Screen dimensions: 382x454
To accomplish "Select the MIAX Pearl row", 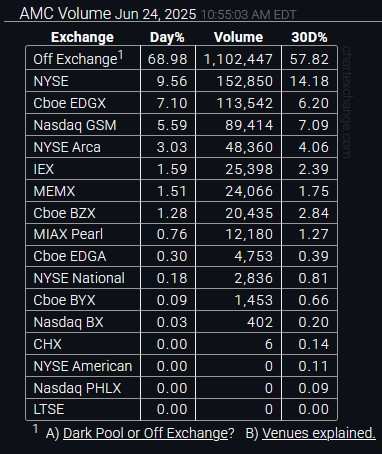I will point(182,234).
